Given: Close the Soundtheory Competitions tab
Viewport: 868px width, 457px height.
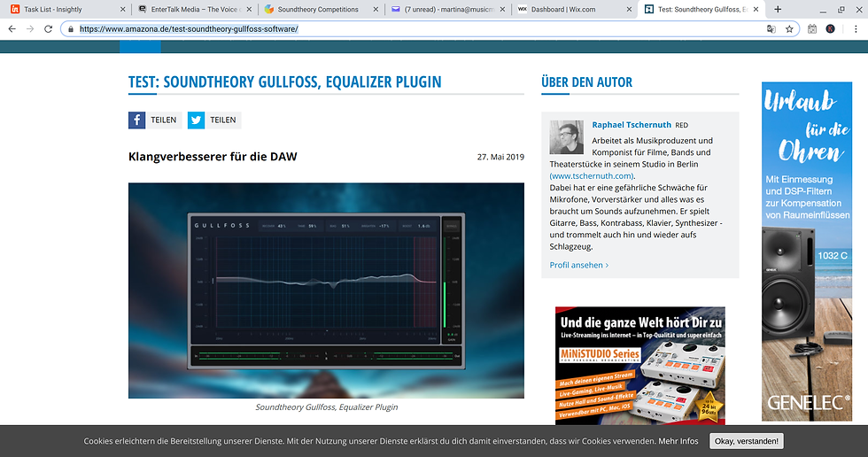Looking at the screenshot, I should pyautogui.click(x=376, y=10).
